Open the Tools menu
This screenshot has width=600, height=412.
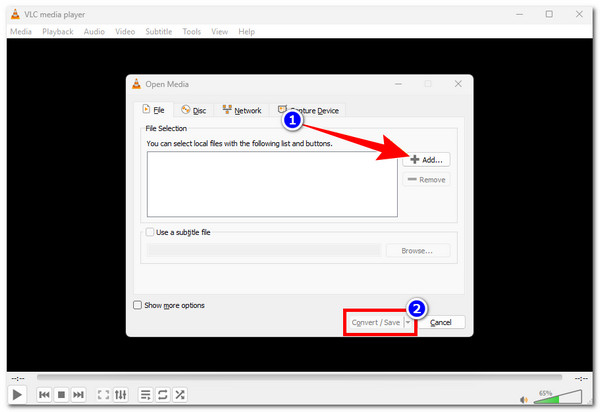coord(192,32)
